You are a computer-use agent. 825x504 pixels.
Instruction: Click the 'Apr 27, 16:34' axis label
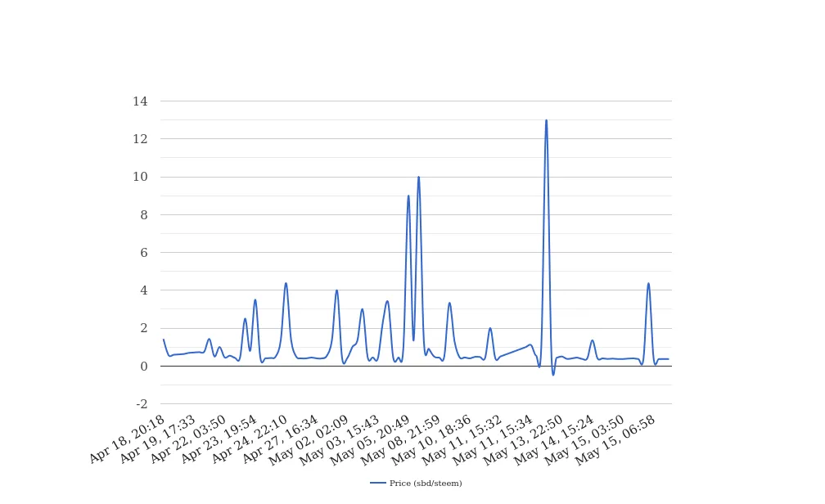point(279,439)
